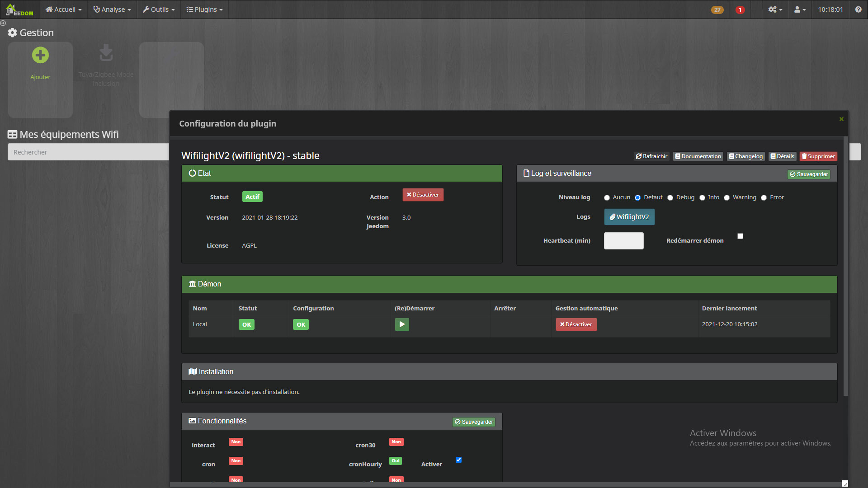The height and width of the screenshot is (488, 868).
Task: Open the settings gears dropdown
Action: click(x=775, y=9)
